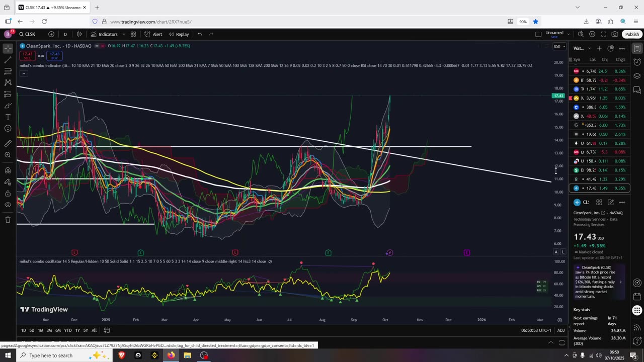Screen dimensions: 644x362
Task: Expand the CleanSpark news item arrow
Action: 620,282
